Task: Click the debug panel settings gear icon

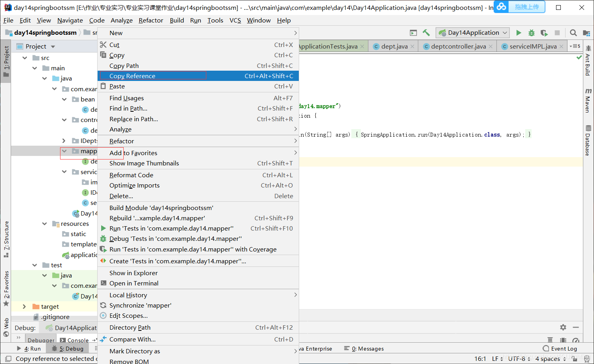Action: pyautogui.click(x=563, y=327)
